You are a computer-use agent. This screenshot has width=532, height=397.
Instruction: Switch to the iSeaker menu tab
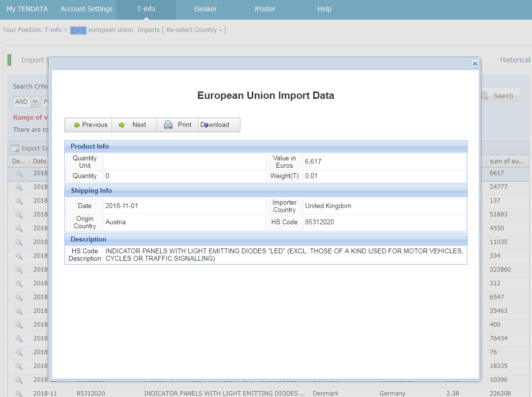tap(206, 9)
